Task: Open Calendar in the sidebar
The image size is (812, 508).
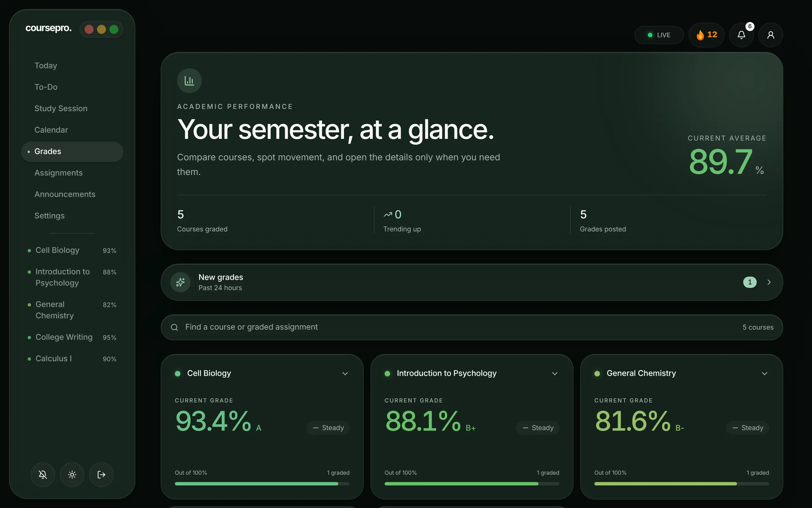Action: pos(72,130)
